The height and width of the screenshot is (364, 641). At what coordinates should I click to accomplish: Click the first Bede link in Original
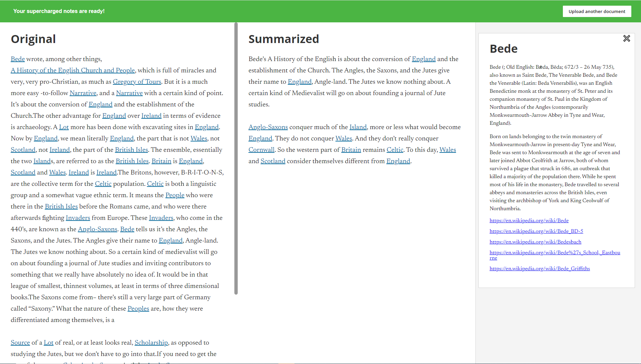click(x=18, y=59)
